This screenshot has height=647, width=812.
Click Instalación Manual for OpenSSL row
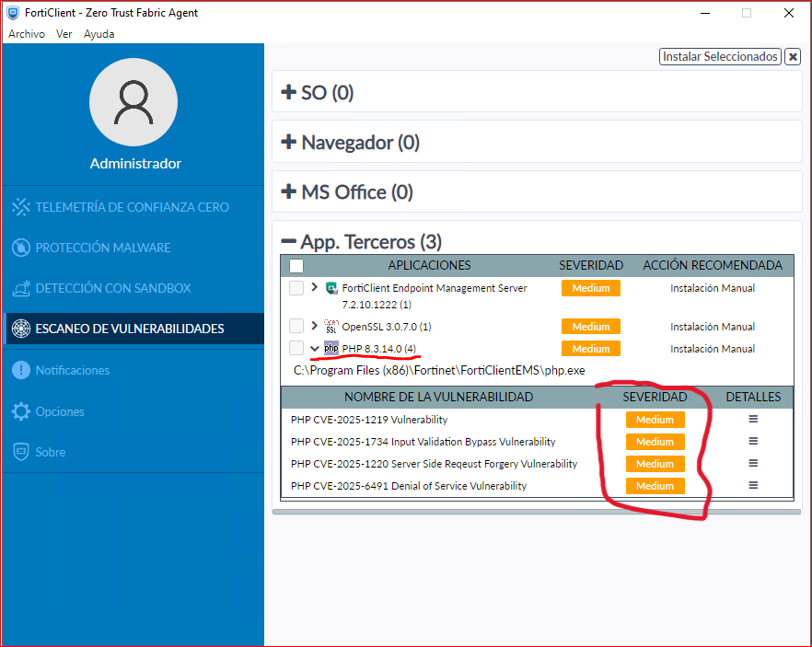713,327
